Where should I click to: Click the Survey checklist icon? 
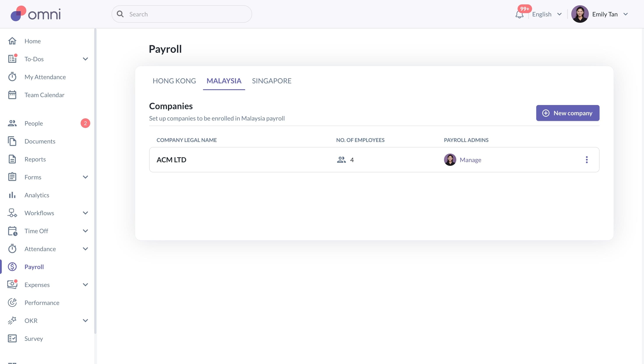[x=12, y=338]
